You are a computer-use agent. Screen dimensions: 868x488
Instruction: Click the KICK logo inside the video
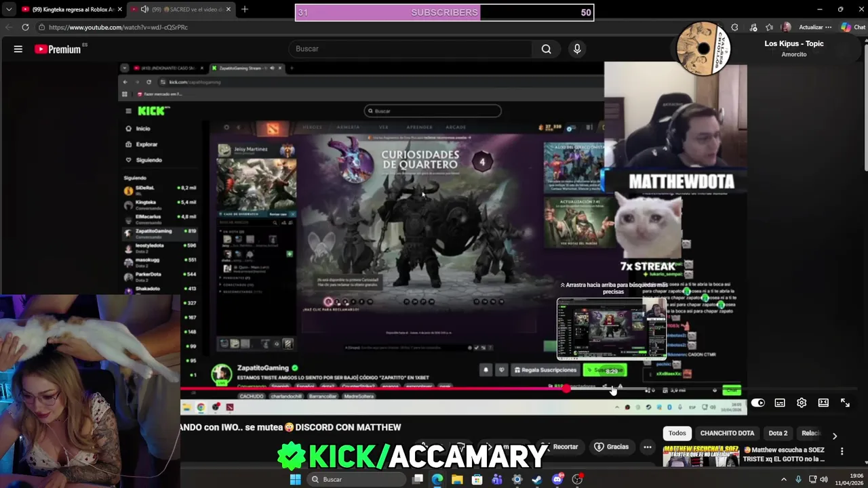tap(151, 111)
